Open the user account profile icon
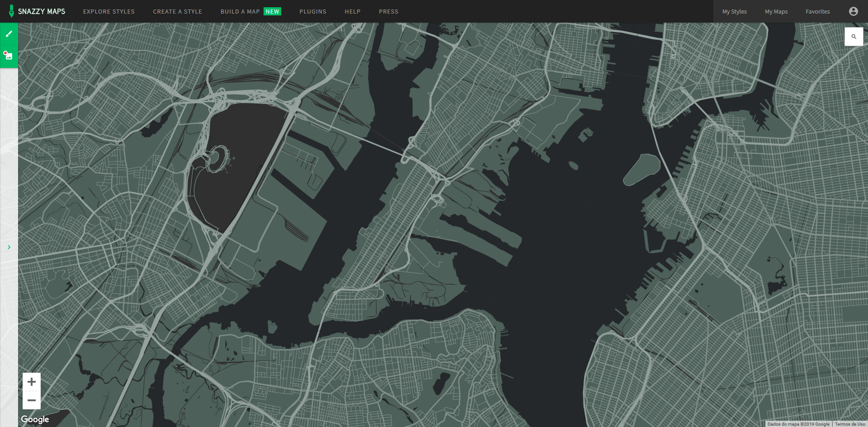 click(853, 11)
